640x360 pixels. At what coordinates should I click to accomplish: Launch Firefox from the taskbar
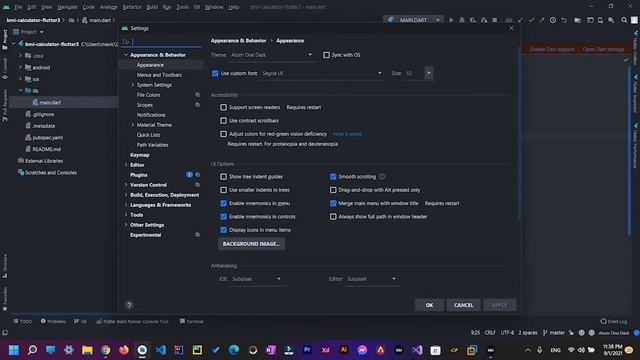click(x=124, y=350)
